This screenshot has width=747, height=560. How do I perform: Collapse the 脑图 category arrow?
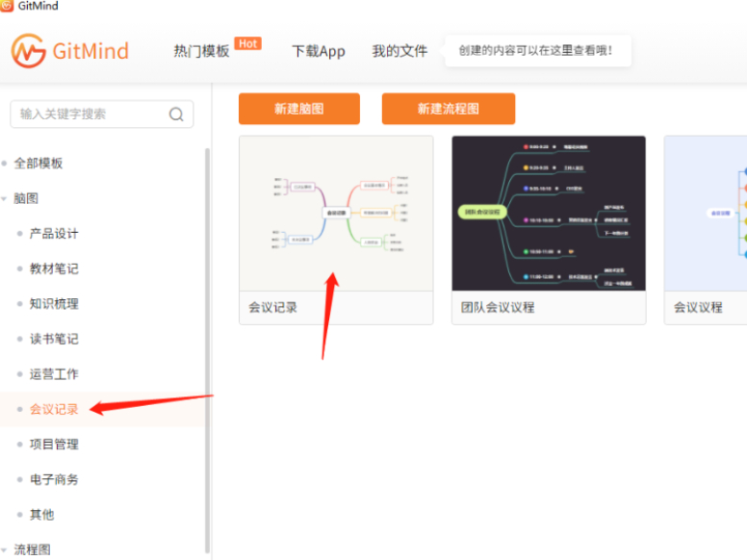(x=4, y=198)
